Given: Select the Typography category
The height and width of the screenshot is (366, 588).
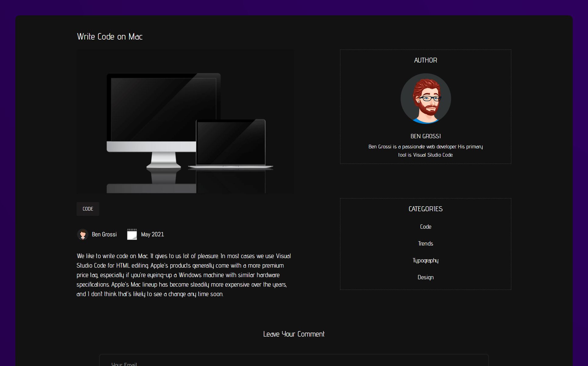Looking at the screenshot, I should pyautogui.click(x=425, y=260).
